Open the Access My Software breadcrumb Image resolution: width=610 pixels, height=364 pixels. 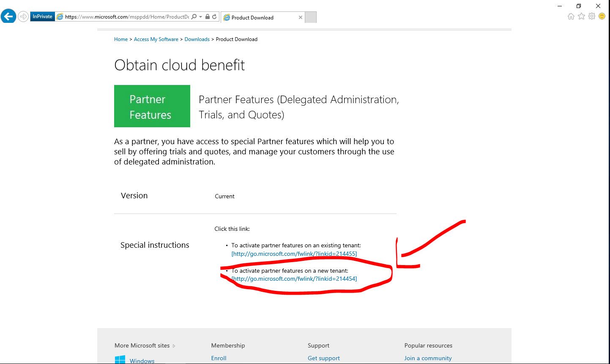pyautogui.click(x=156, y=39)
